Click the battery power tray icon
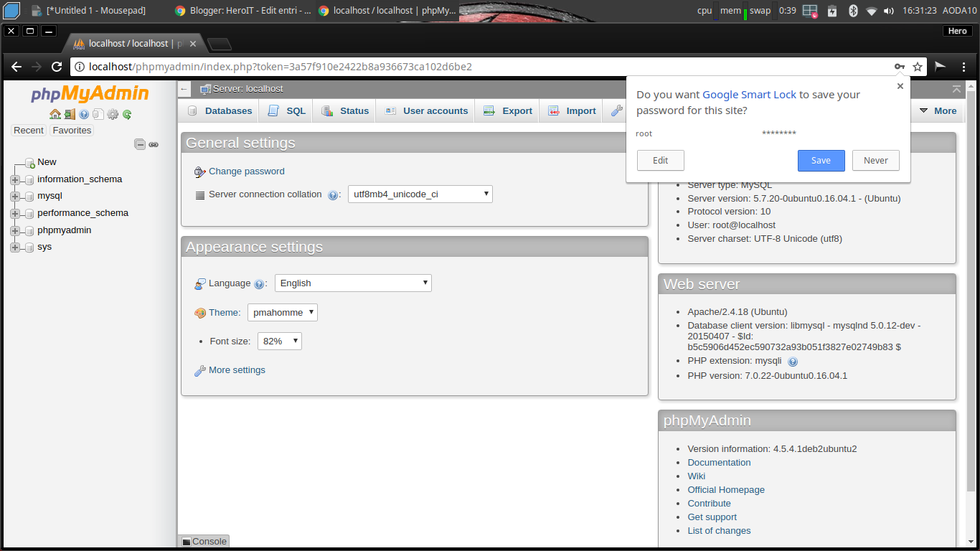Image resolution: width=980 pixels, height=551 pixels. point(832,11)
